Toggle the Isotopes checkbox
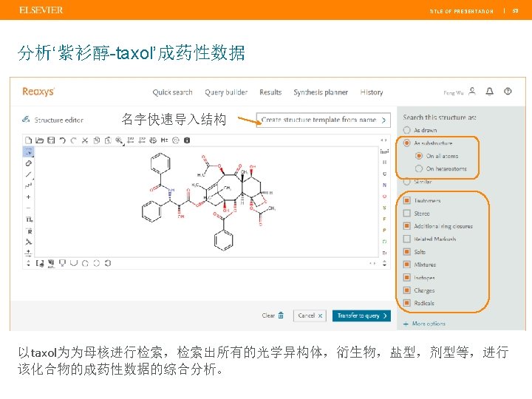This screenshot has width=532, height=399. [x=407, y=277]
